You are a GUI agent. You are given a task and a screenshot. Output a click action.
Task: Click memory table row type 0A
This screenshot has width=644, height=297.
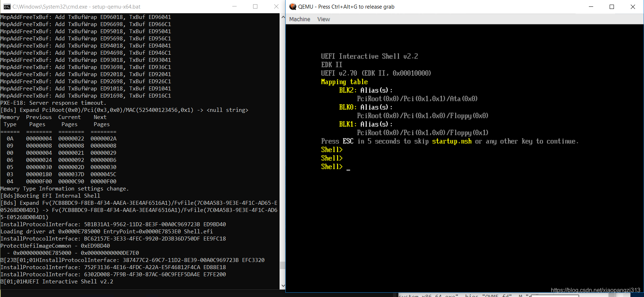coord(62,139)
